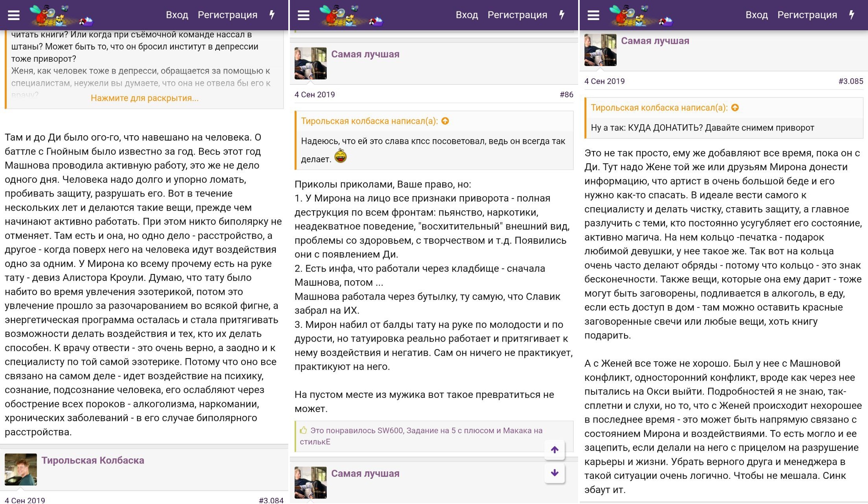The image size is (868, 504).
Task: Click lightning bolt icon in middle panel header
Action: click(x=562, y=15)
